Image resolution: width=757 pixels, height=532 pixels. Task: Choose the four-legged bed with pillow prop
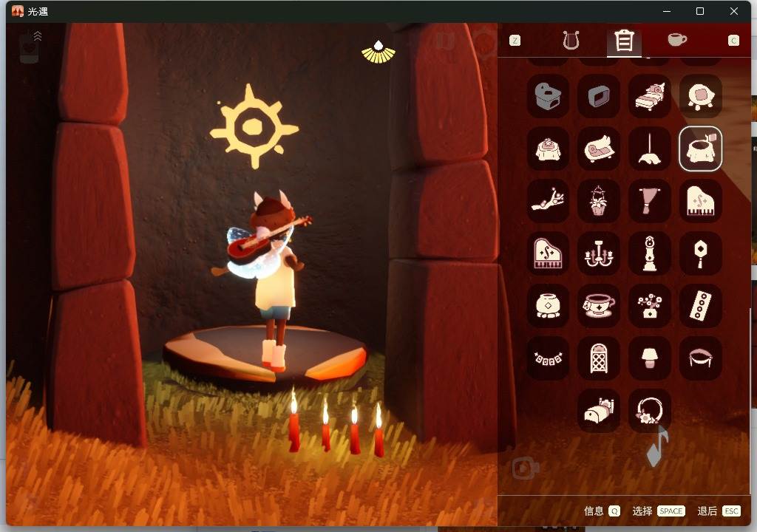(x=650, y=95)
